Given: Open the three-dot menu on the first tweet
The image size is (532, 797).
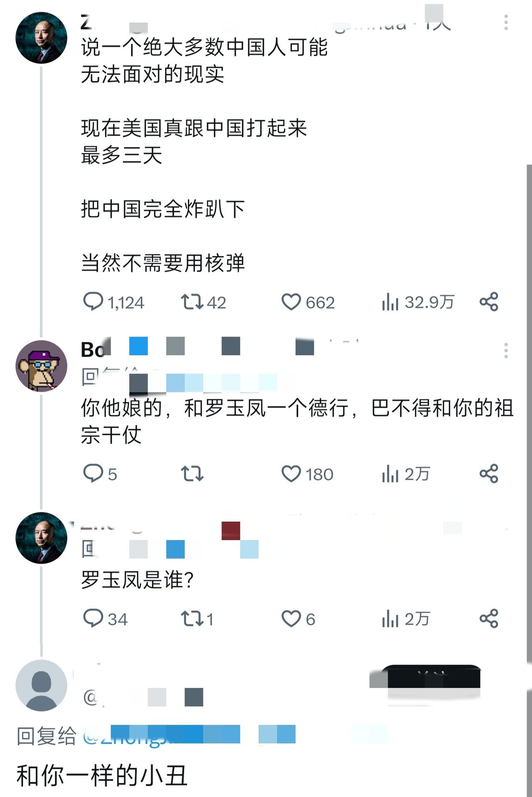Looking at the screenshot, I should point(506,17).
